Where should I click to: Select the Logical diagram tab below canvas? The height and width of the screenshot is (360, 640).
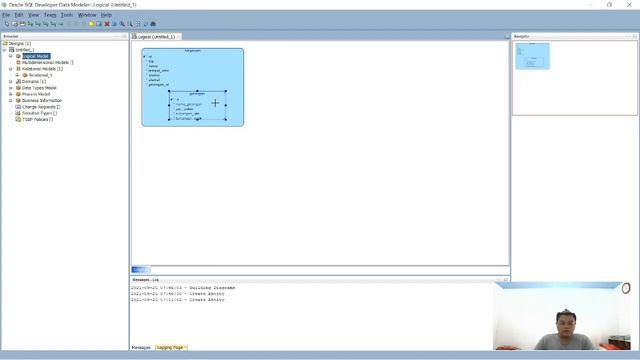[x=141, y=269]
